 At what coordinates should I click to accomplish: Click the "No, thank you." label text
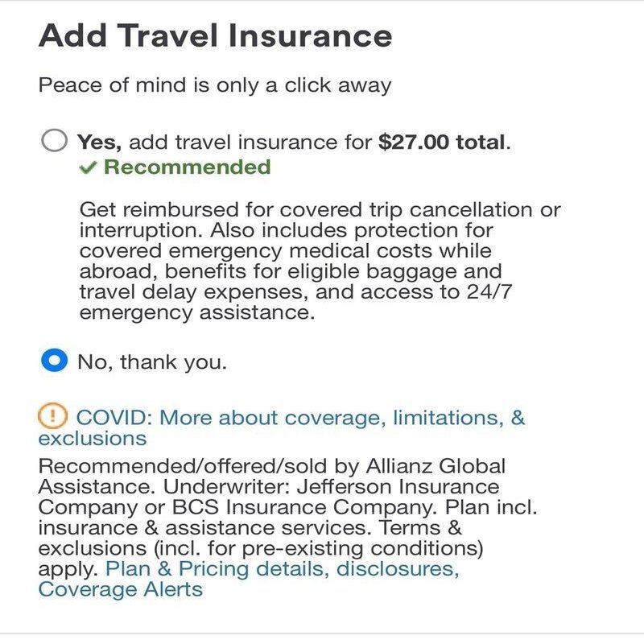pos(152,362)
